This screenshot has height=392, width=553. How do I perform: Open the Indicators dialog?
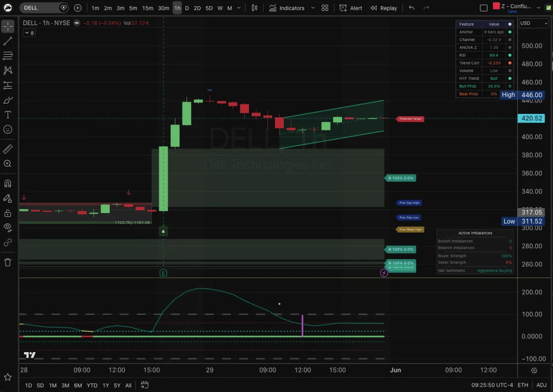[x=287, y=8]
